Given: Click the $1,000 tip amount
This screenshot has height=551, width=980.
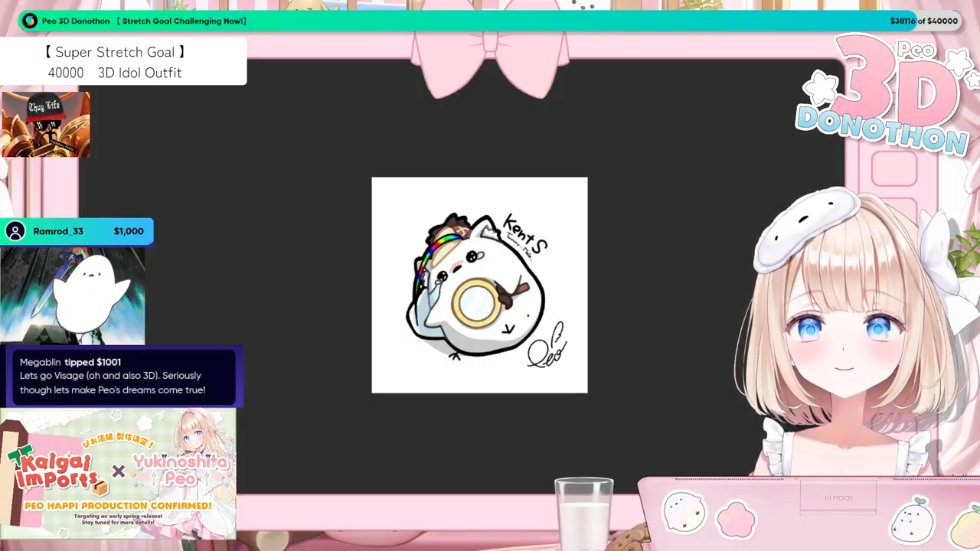Looking at the screenshot, I should coord(129,231).
